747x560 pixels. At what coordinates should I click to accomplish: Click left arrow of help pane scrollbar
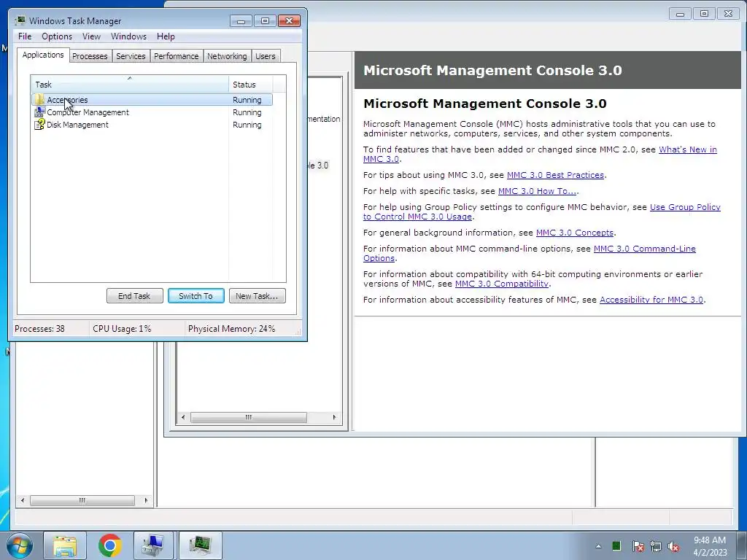183,418
